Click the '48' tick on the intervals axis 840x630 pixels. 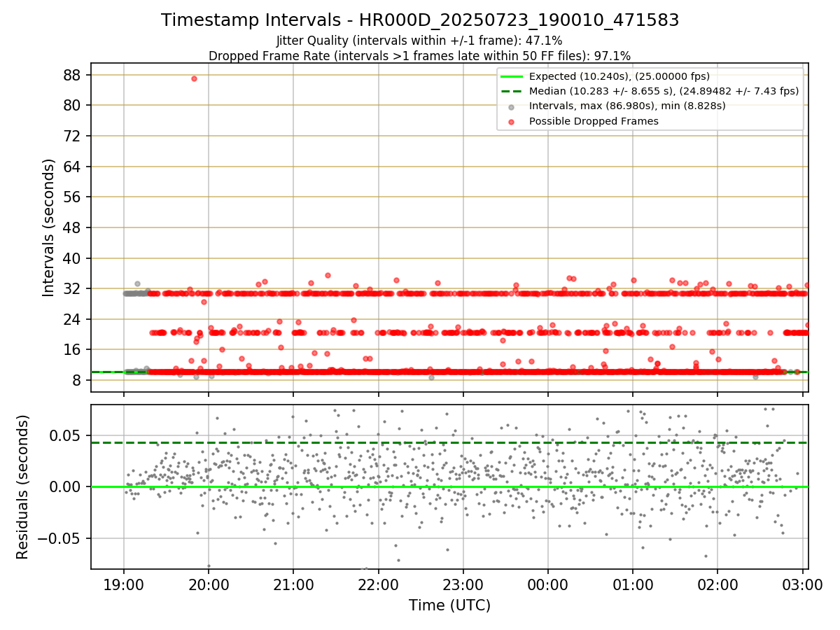(72, 227)
